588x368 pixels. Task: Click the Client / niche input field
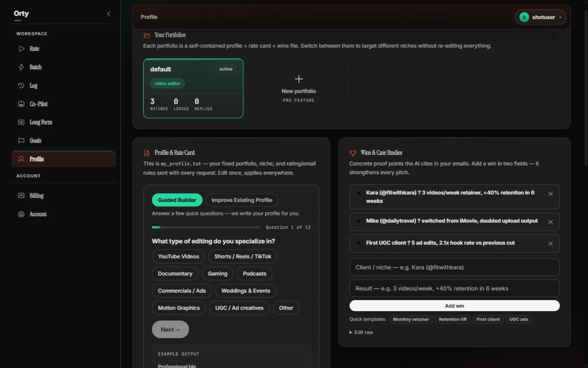pyautogui.click(x=454, y=267)
